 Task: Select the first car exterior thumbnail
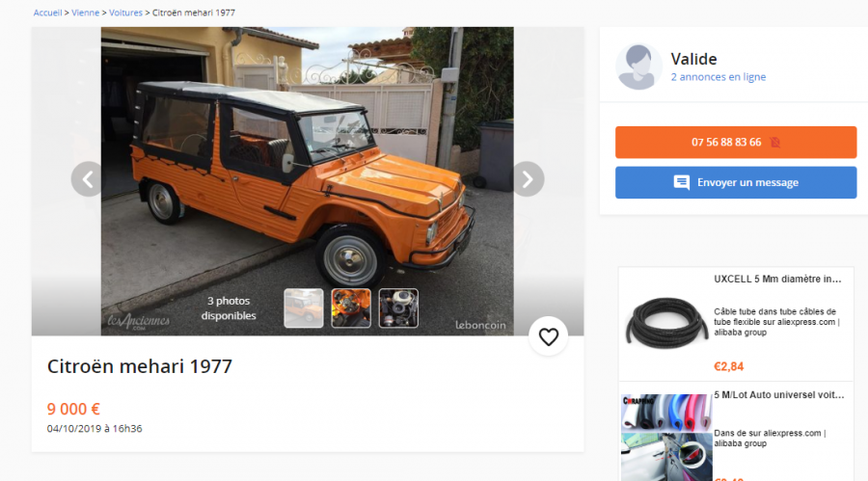[304, 307]
